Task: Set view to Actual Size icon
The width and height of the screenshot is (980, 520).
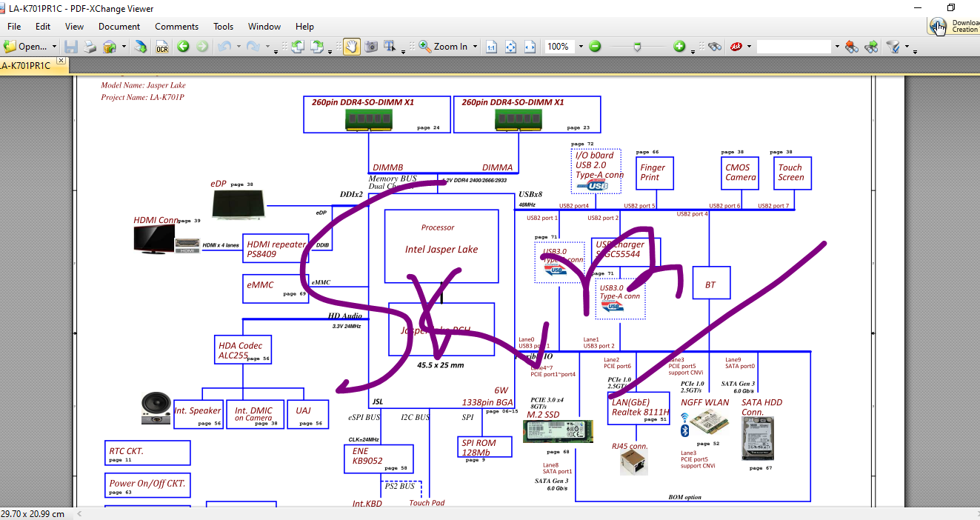Action: point(491,46)
